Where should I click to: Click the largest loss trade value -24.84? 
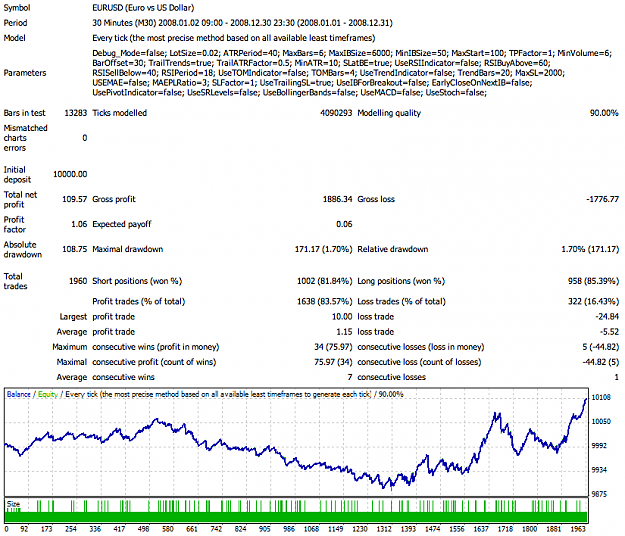click(x=607, y=317)
